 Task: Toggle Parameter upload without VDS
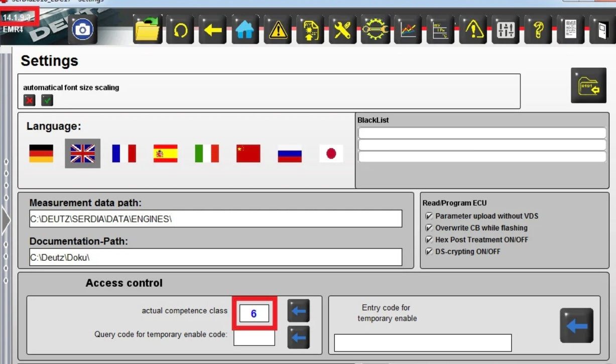429,216
